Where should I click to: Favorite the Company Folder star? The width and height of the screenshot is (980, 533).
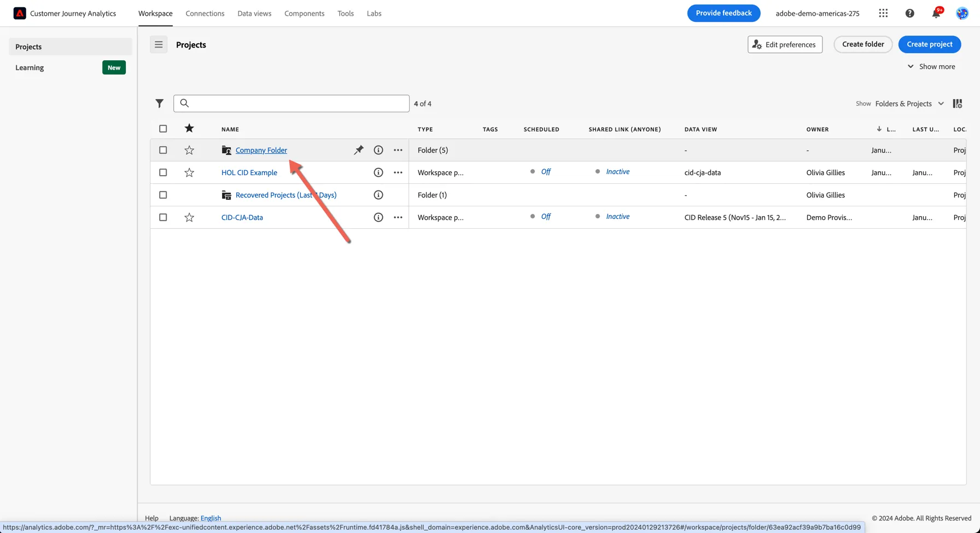(x=189, y=150)
